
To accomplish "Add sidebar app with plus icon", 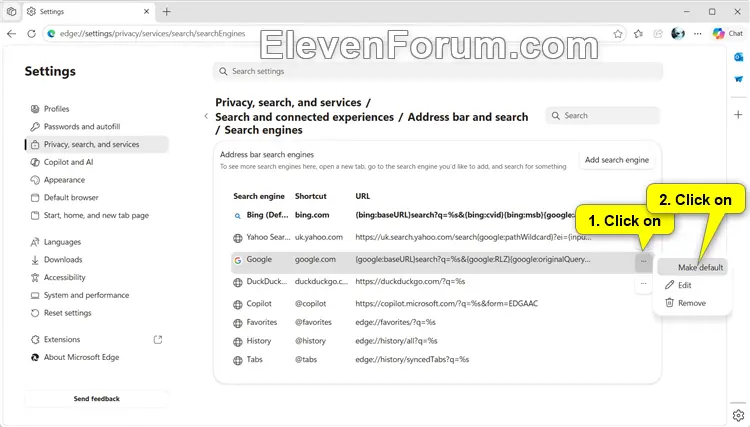I will tap(739, 115).
